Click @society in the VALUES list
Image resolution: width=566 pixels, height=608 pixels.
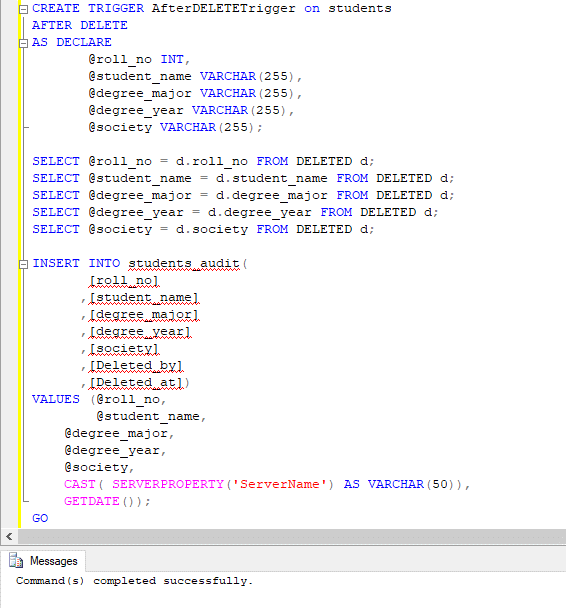point(96,468)
